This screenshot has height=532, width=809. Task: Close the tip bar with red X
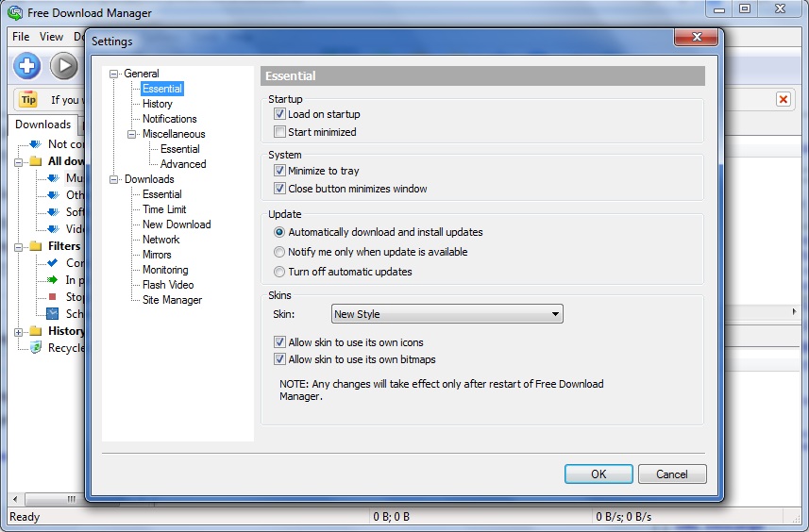[784, 99]
